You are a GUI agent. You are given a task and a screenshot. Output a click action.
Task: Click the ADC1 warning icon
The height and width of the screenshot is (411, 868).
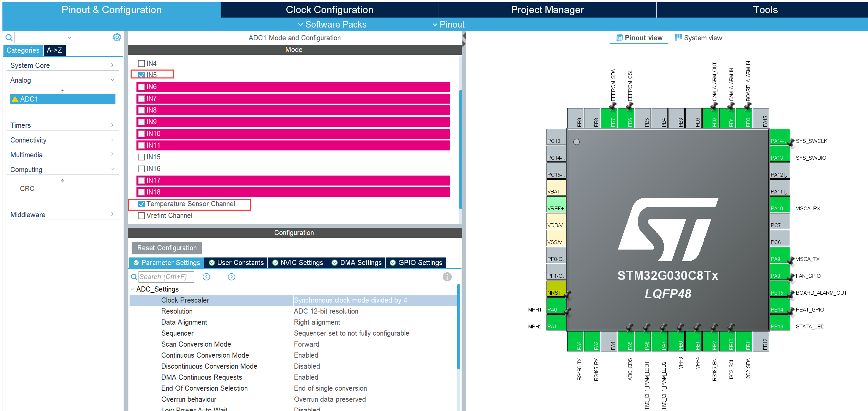tap(15, 99)
